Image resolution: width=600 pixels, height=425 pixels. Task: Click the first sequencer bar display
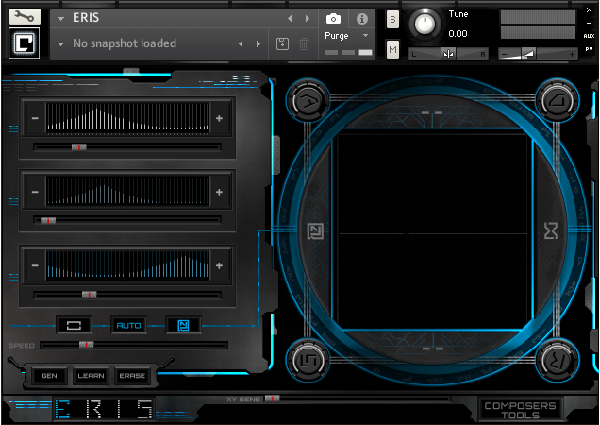click(x=127, y=118)
